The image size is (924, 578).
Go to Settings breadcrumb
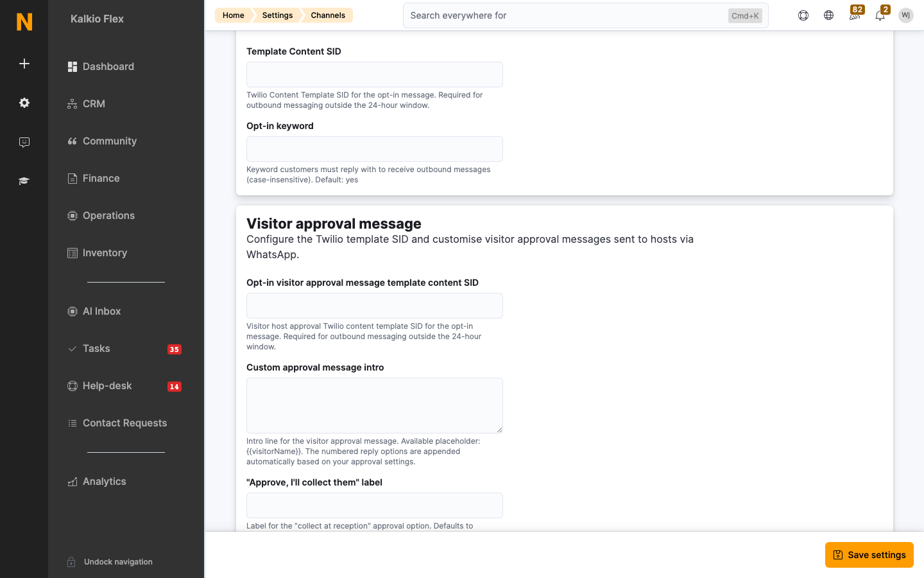277,15
